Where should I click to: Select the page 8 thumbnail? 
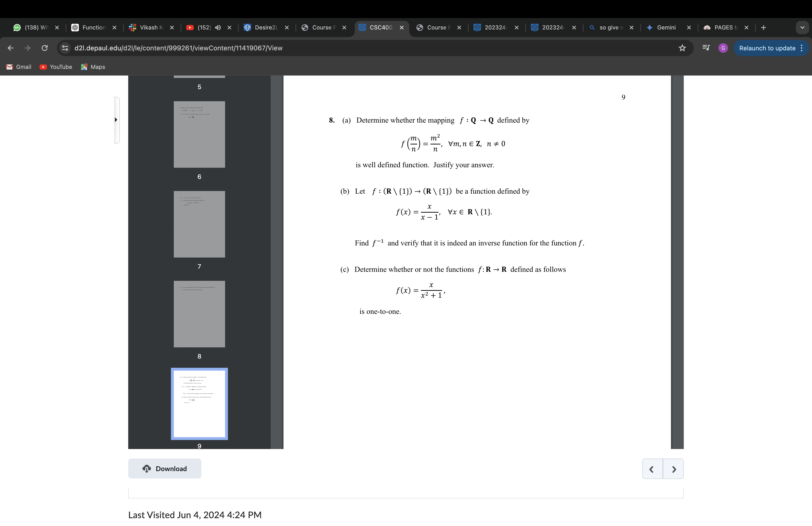199,314
